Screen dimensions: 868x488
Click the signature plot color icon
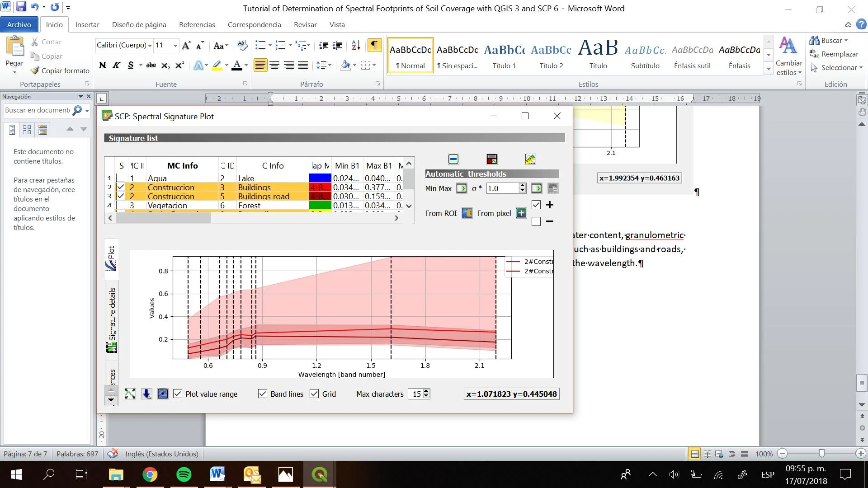530,159
